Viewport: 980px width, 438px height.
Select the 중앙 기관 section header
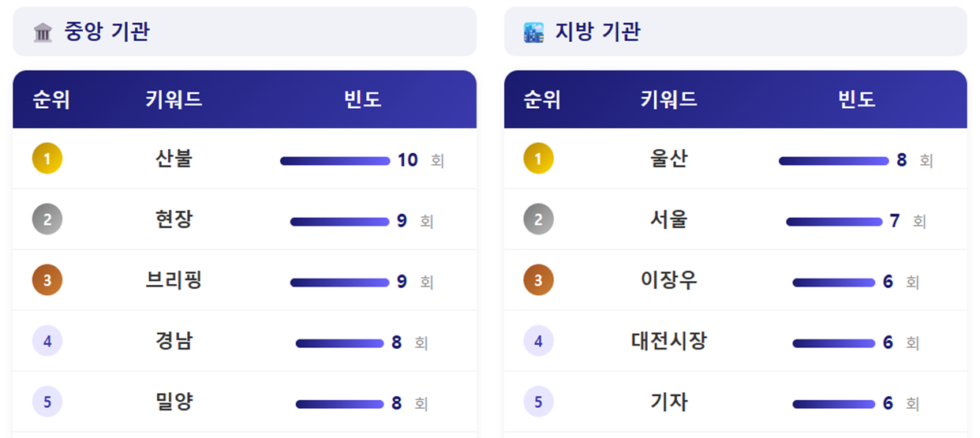pyautogui.click(x=107, y=32)
